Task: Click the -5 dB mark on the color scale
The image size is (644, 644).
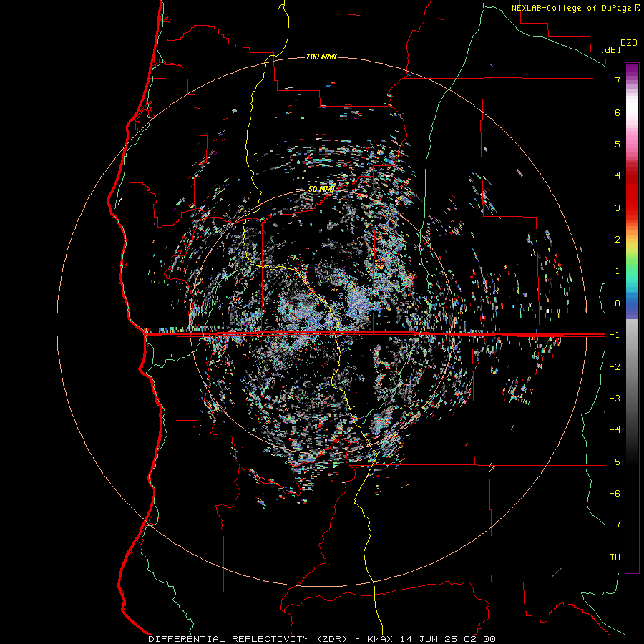Action: [615, 462]
